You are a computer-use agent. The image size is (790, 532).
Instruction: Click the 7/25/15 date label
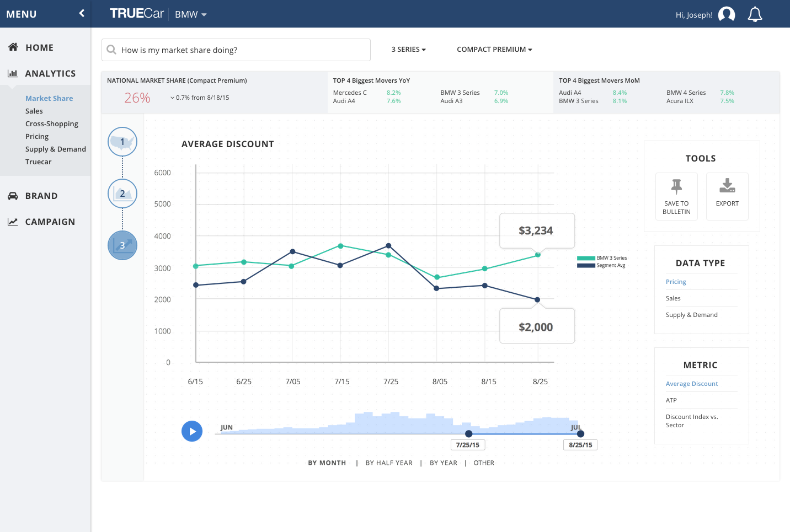468,445
